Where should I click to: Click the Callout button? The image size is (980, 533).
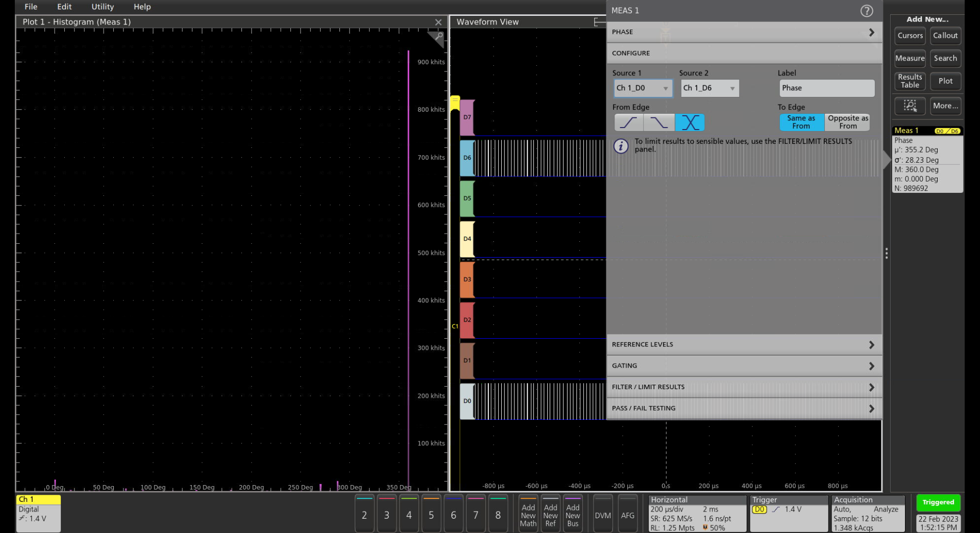click(945, 36)
